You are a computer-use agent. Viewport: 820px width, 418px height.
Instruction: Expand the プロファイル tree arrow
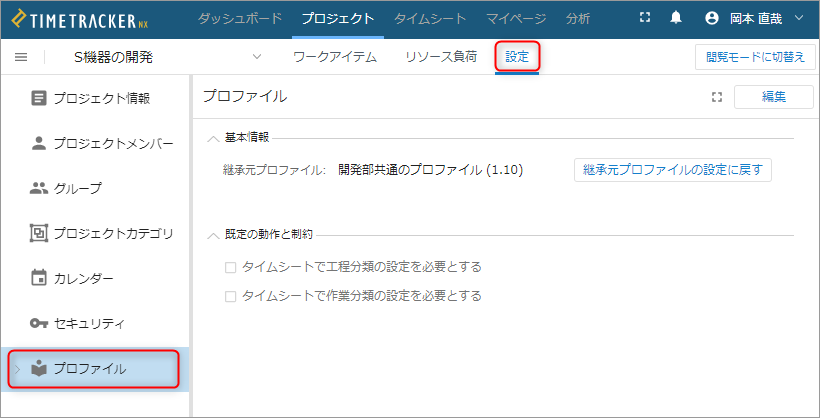[x=18, y=369]
